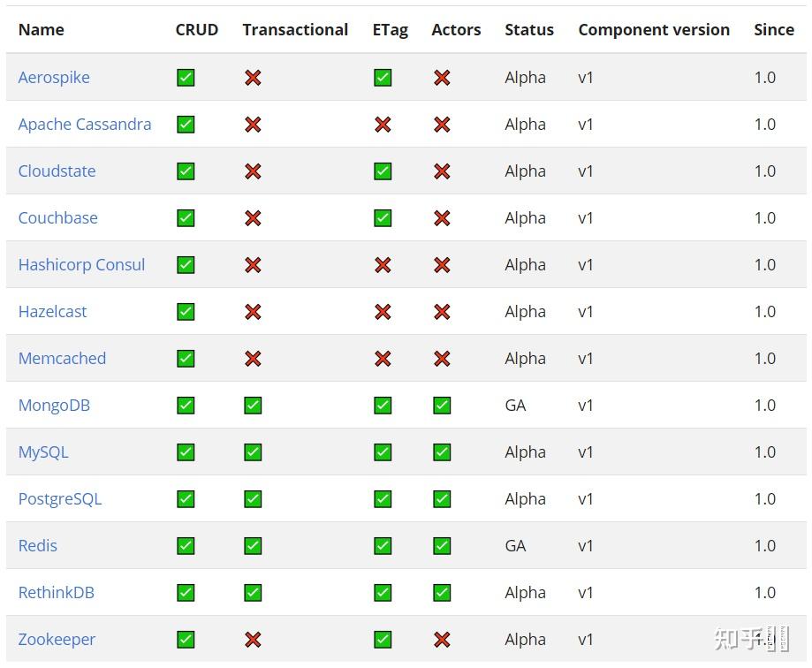Image resolution: width=812 pixels, height=668 pixels.
Task: Open the Aerospike link
Action: [54, 78]
